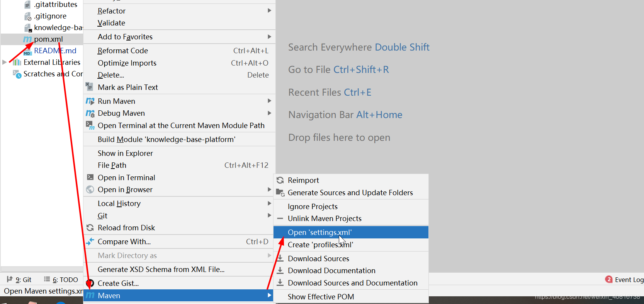Click 'Navigation Bar Alt+Home' hint text
This screenshot has width=644, height=304.
coord(345,115)
